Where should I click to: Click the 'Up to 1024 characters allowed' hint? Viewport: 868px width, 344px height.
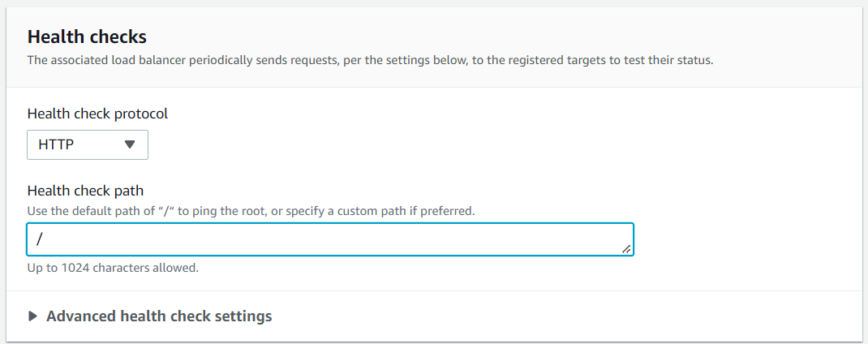click(113, 267)
